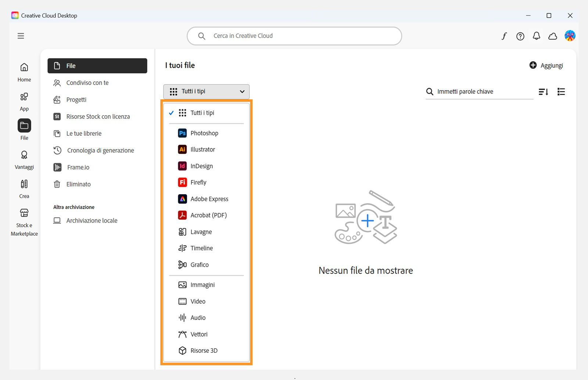Collapse the Tutti i tipi dropdown
The image size is (588, 380).
pyautogui.click(x=207, y=92)
